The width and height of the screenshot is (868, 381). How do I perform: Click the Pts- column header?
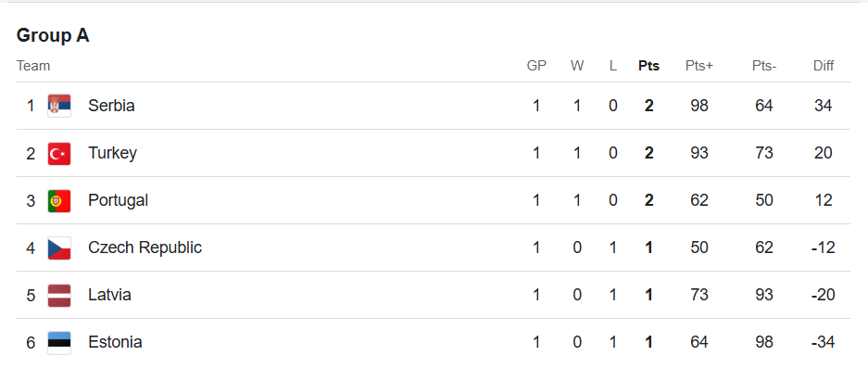764,66
